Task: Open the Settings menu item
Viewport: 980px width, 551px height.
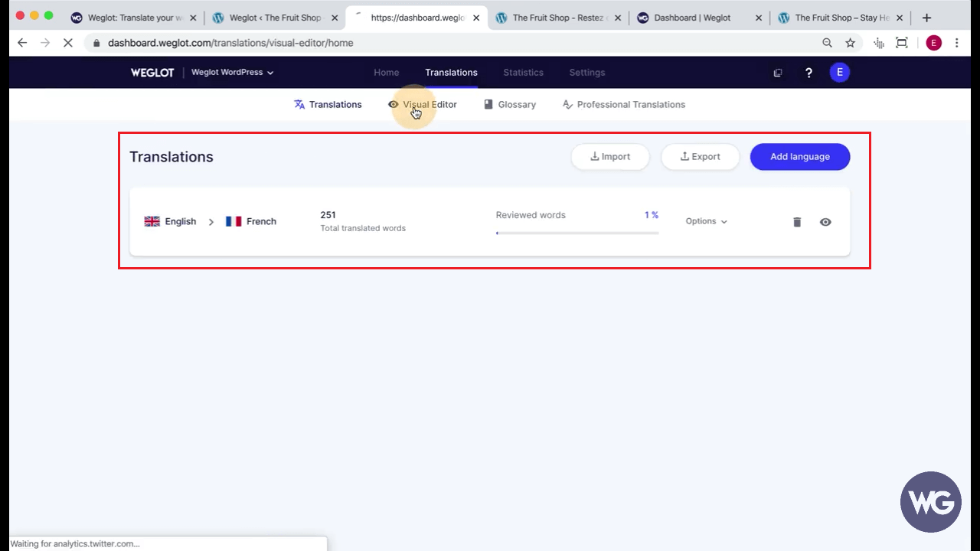Action: [x=587, y=73]
